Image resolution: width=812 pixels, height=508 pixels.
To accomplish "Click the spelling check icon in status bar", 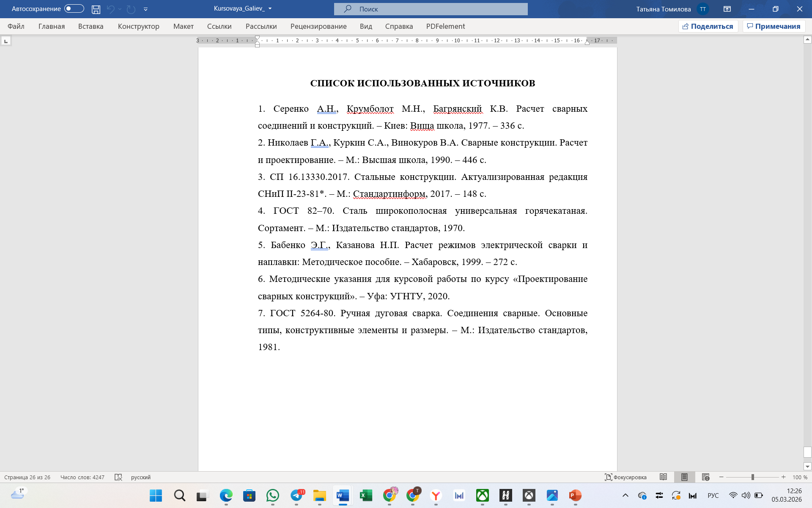I will (x=118, y=477).
